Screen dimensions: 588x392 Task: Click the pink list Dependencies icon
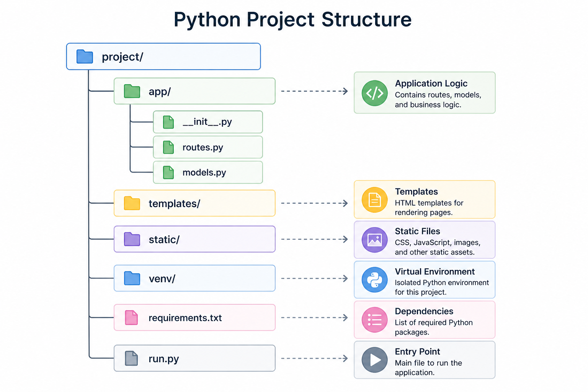tap(375, 320)
